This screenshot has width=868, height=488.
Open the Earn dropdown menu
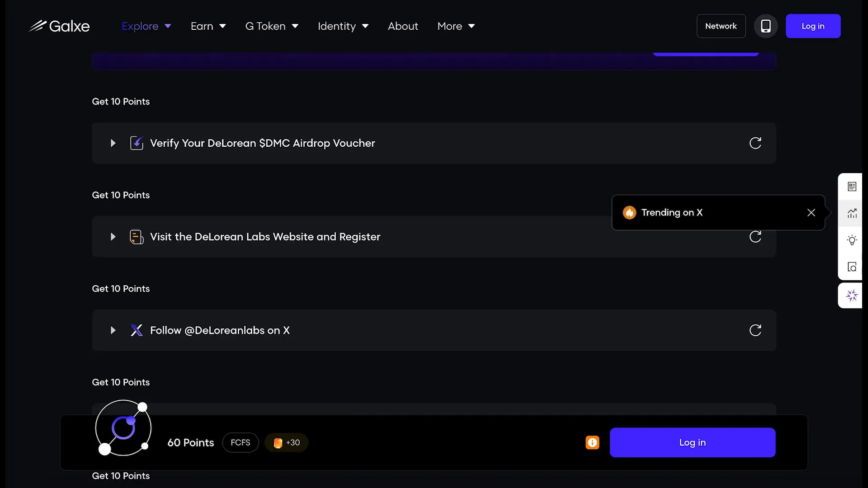(208, 26)
